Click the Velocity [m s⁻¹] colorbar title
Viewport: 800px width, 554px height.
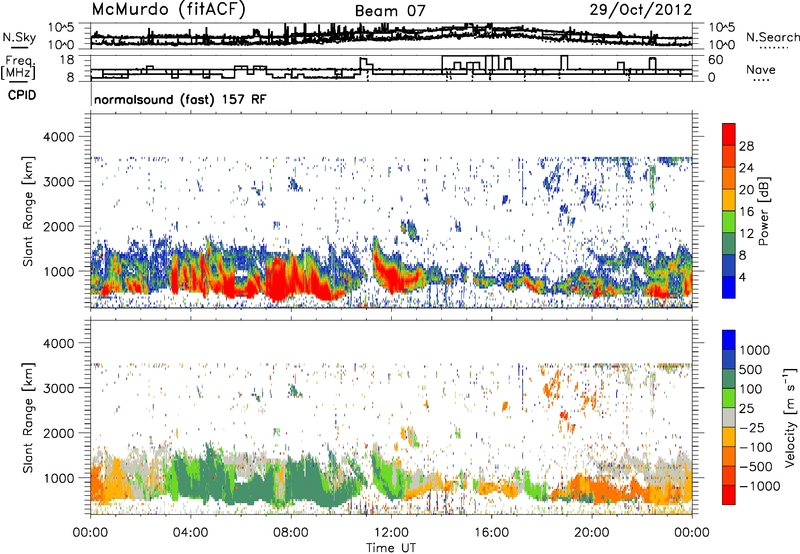click(790, 417)
